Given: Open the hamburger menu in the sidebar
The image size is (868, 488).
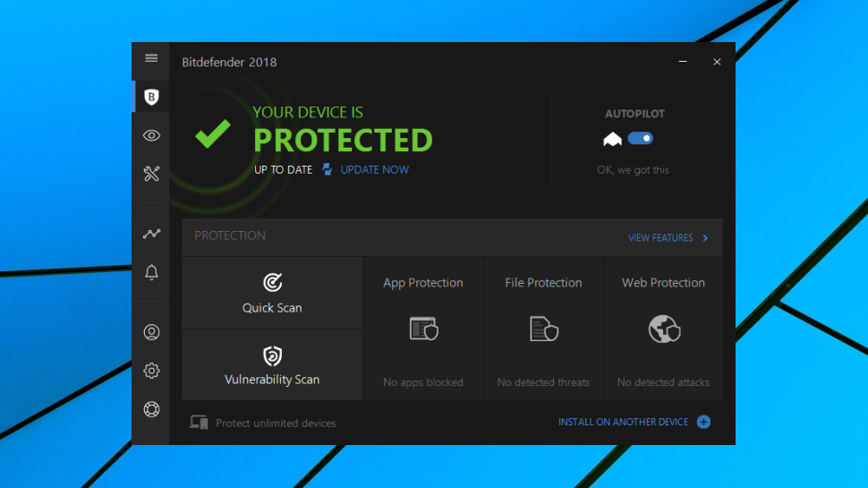Looking at the screenshot, I should 151,58.
